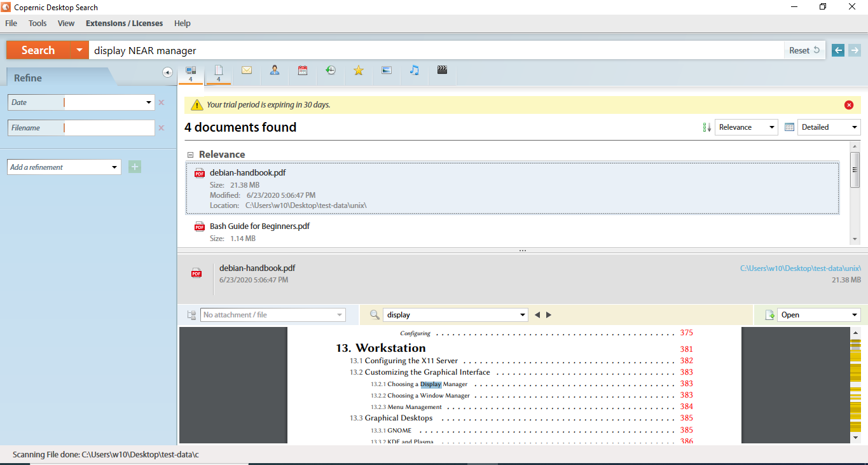Click the trial warning triangle icon
The height and width of the screenshot is (465, 868).
tap(197, 105)
